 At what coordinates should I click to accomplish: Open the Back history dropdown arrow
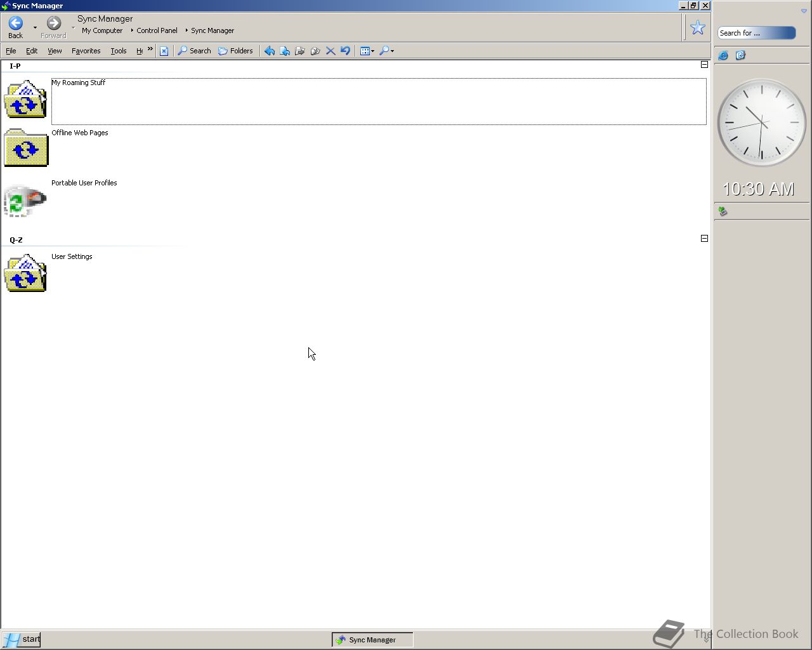point(35,28)
